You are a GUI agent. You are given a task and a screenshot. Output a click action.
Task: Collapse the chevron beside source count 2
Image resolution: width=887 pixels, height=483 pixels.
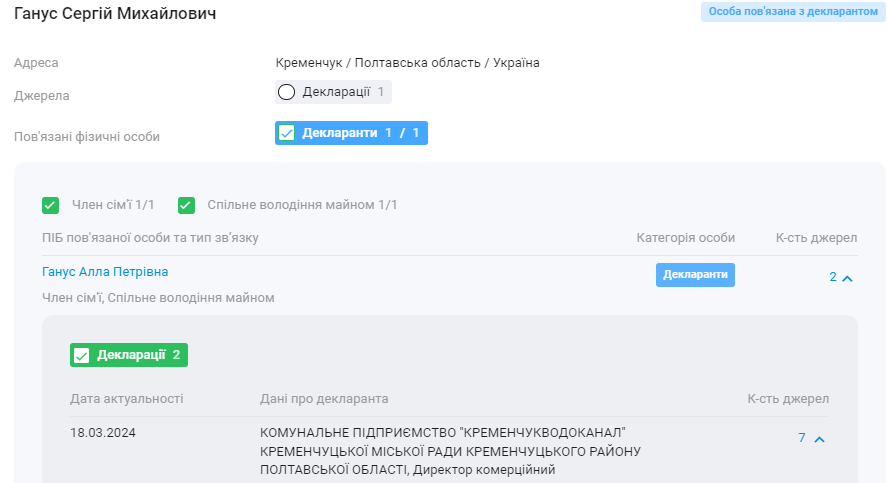pos(848,278)
